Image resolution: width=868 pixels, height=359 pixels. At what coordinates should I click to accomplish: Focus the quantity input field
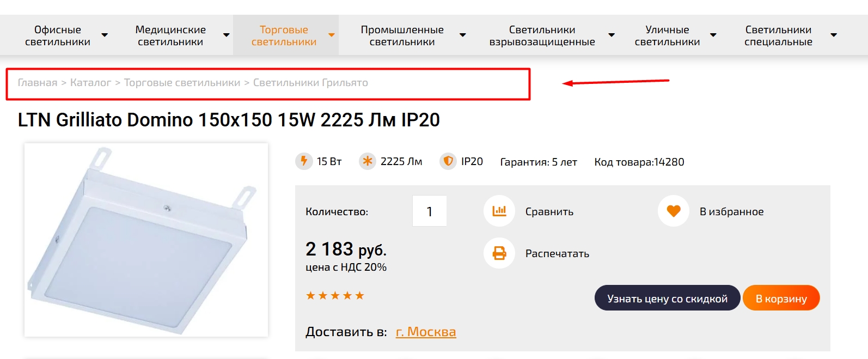pos(430,211)
